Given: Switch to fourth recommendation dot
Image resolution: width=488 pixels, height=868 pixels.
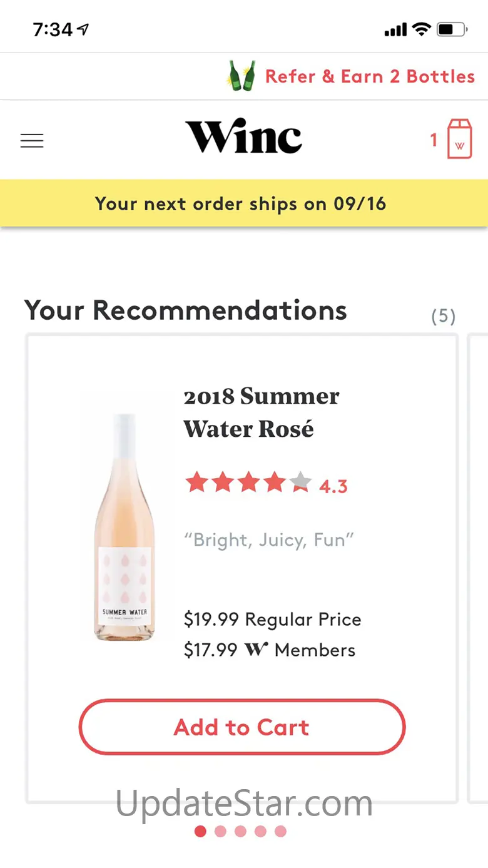Looking at the screenshot, I should coord(260,831).
